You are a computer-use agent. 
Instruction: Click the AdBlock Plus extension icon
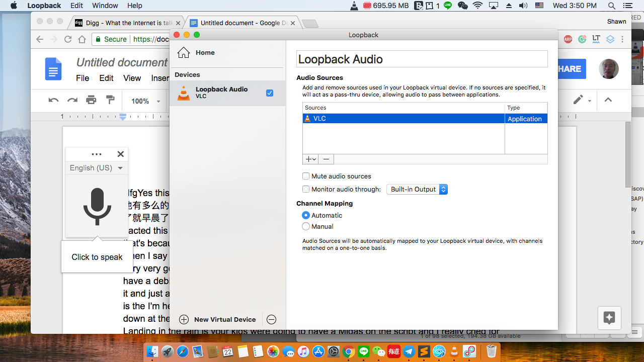(x=568, y=39)
